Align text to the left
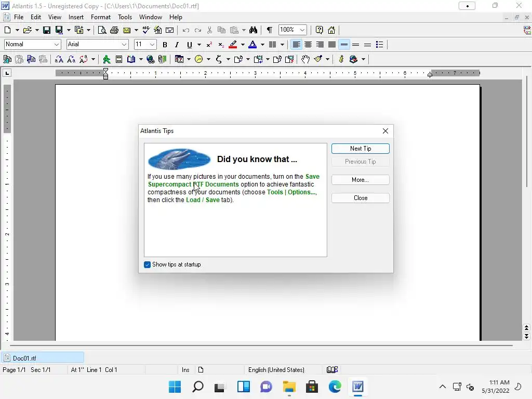 tap(296, 45)
